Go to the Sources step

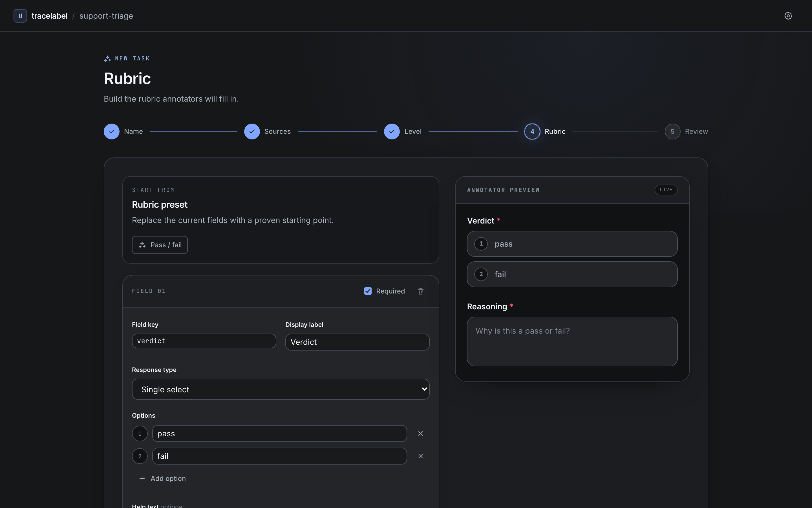click(x=267, y=131)
